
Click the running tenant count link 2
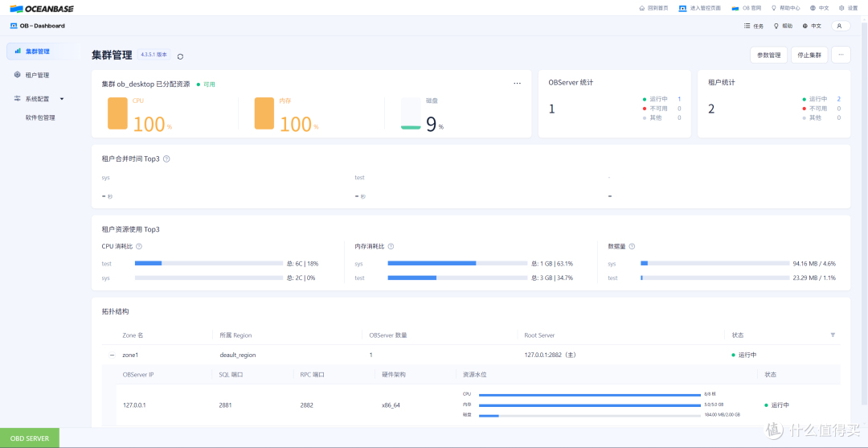coord(838,99)
